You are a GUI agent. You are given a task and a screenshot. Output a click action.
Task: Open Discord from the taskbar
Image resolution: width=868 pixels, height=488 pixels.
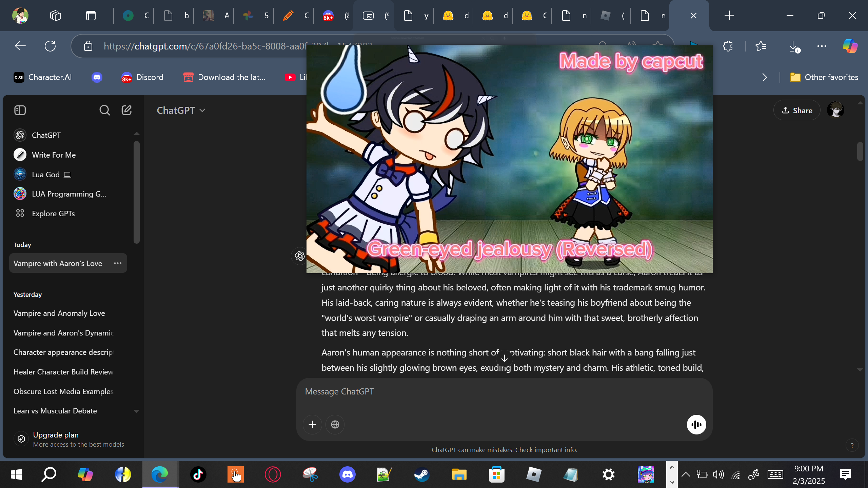click(348, 474)
